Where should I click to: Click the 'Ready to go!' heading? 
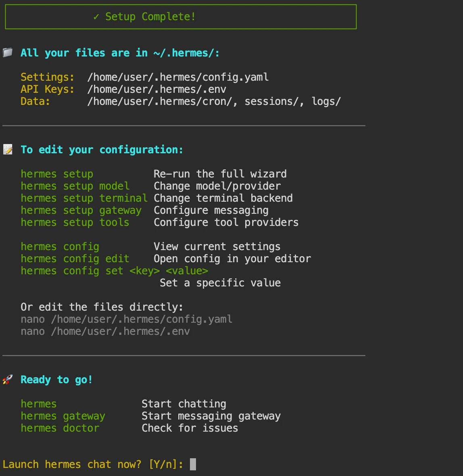tap(56, 380)
